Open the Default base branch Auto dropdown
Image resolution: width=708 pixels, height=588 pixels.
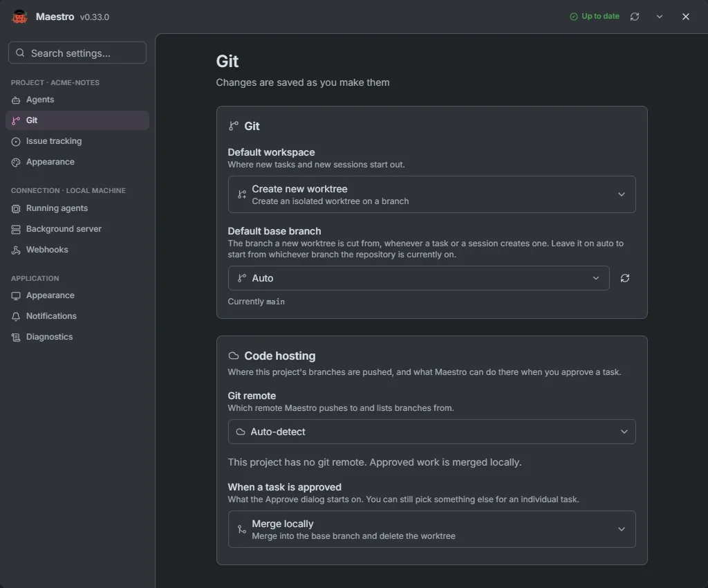pyautogui.click(x=418, y=278)
